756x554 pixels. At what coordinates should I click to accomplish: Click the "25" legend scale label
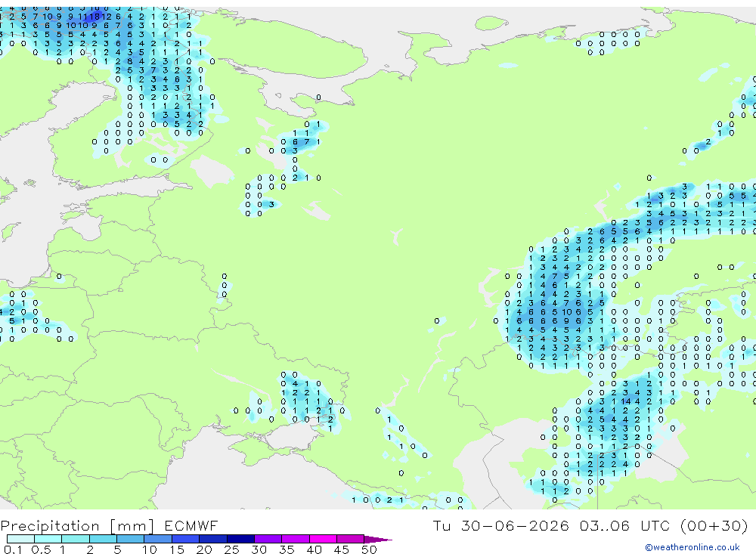pos(231,549)
